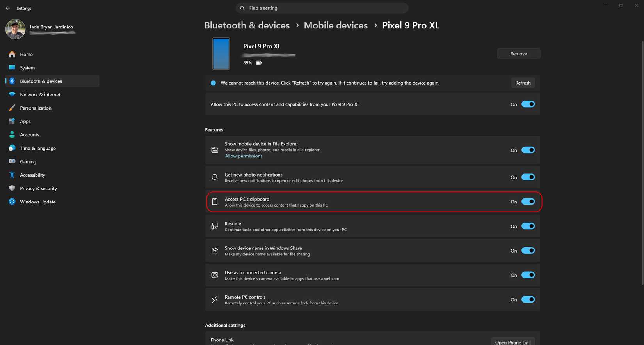644x345 pixels.
Task: Click Bluetooth & devices breadcrumb
Action: pyautogui.click(x=247, y=25)
